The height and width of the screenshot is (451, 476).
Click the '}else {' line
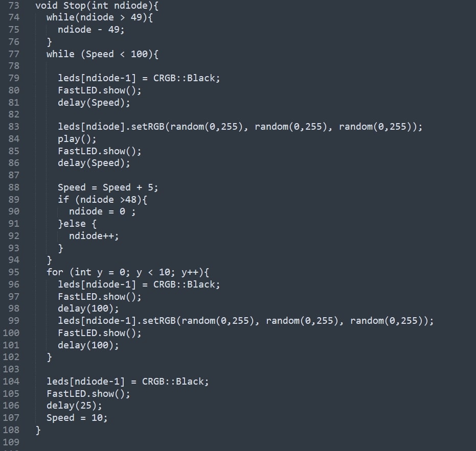point(77,224)
